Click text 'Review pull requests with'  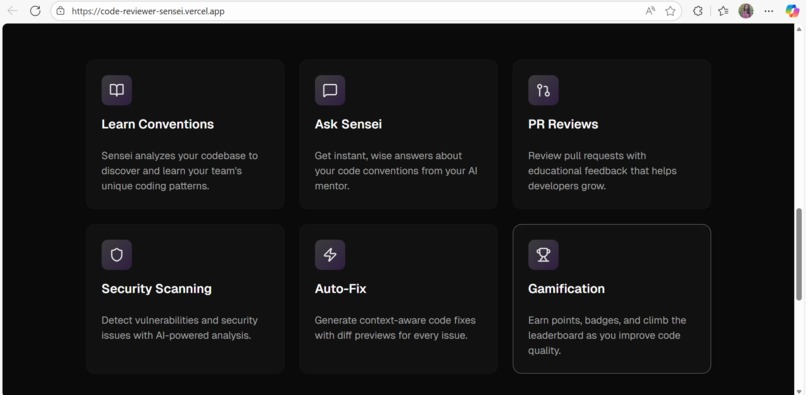coord(587,155)
